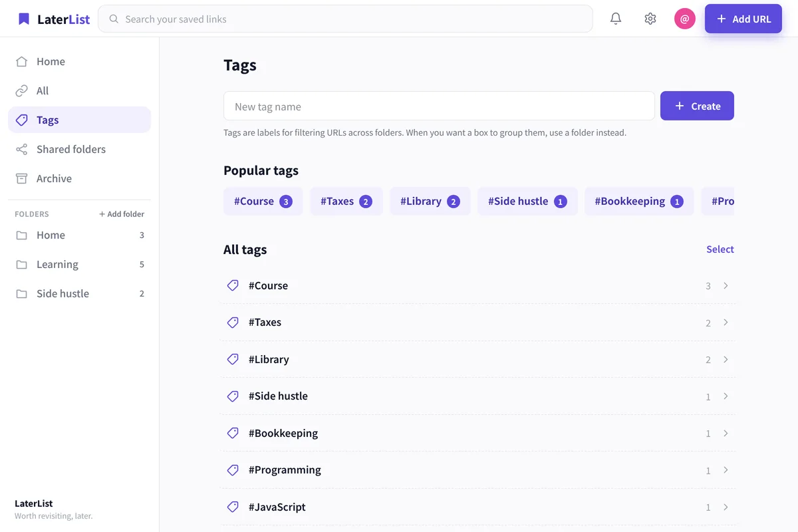Click the tag icon beside #JavaScript row
Screen dimensions: 798x532
coord(233,507)
